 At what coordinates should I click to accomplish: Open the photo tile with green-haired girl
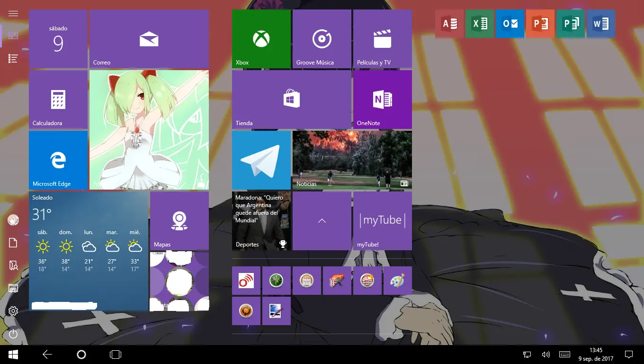click(x=149, y=130)
